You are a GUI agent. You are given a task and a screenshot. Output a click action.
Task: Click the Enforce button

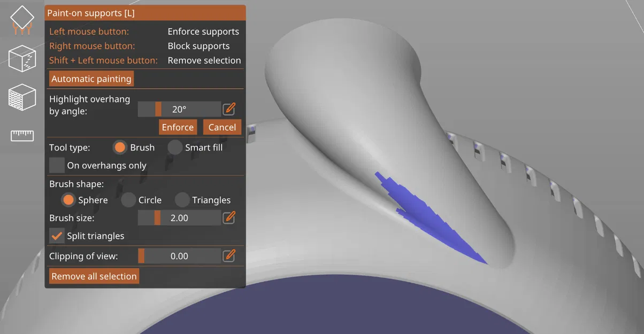(178, 127)
